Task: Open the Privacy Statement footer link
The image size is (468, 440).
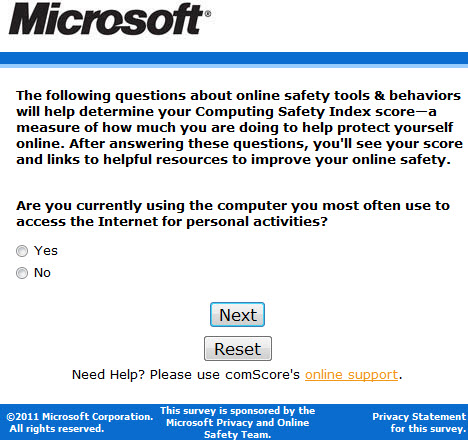Action: [419, 417]
